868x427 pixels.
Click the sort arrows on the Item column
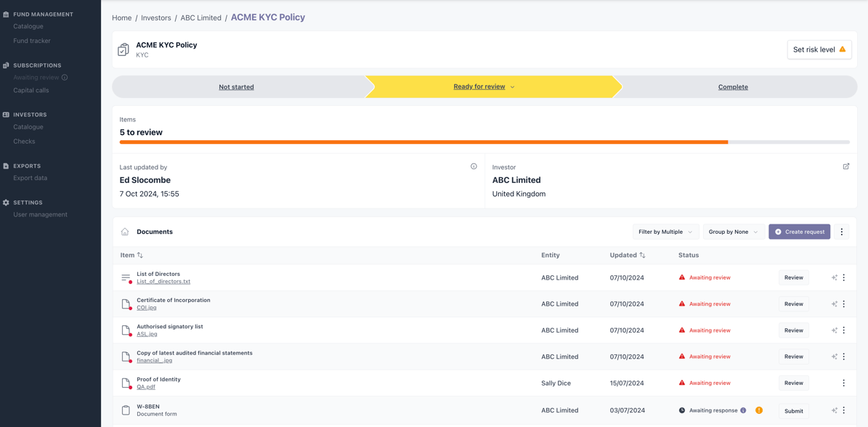(139, 255)
